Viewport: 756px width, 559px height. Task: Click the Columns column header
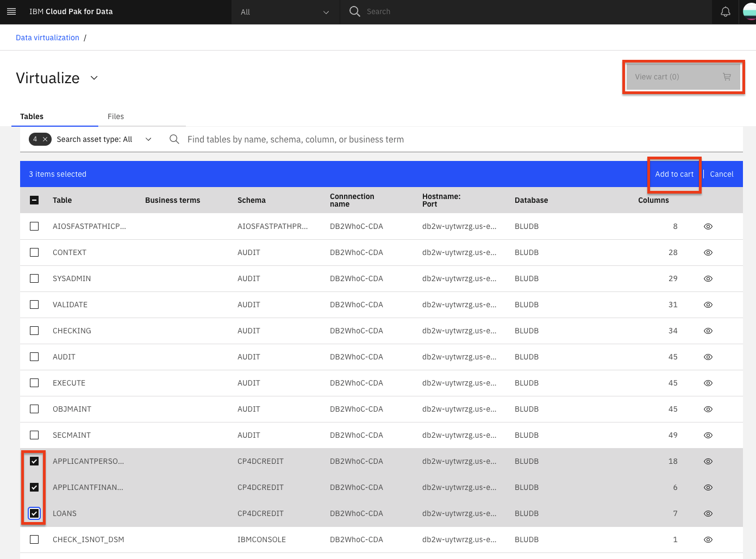[653, 200]
